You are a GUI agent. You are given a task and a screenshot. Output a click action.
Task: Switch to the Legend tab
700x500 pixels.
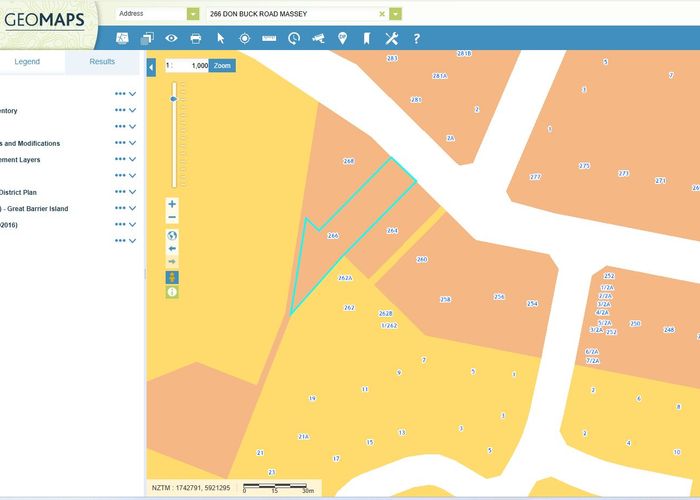click(x=27, y=61)
